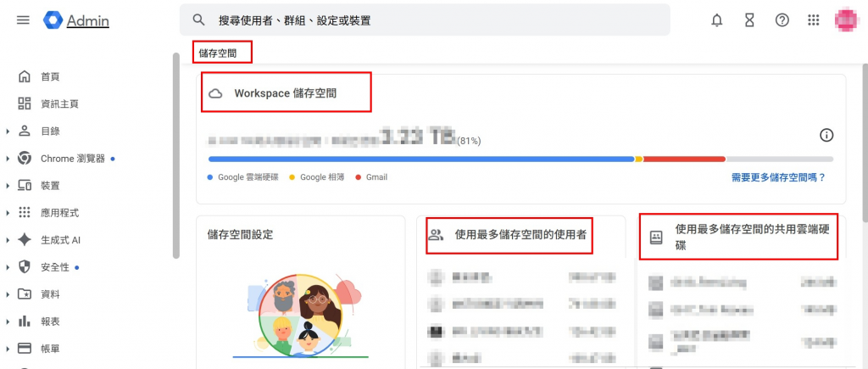Open 報表 menu item
The image size is (868, 369).
click(50, 321)
